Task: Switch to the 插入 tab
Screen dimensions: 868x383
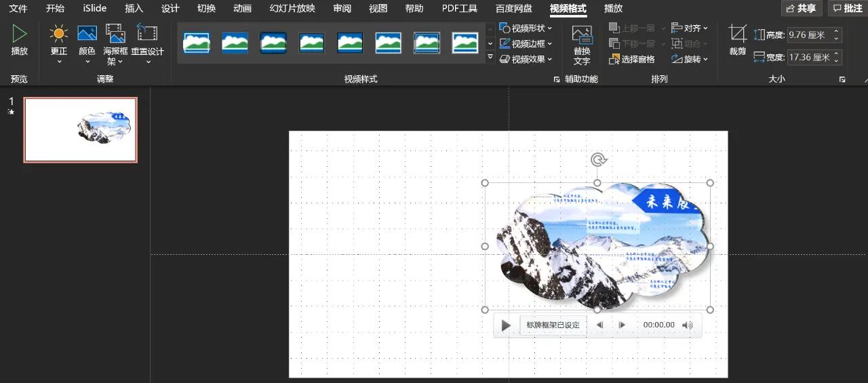Action: [x=134, y=9]
